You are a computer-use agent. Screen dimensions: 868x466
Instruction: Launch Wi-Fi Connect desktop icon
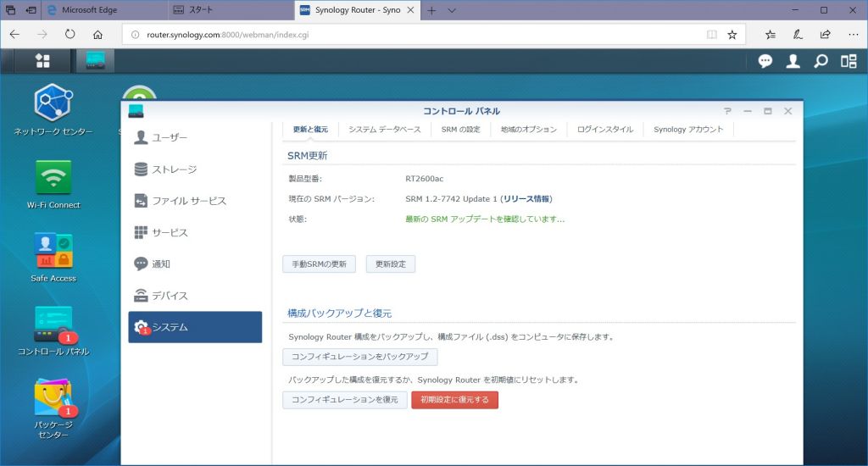pos(53,185)
